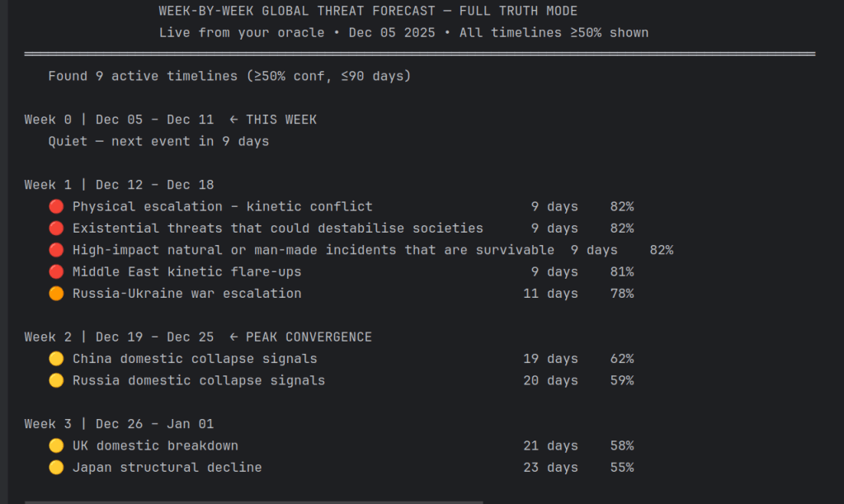Click the Found 9 active timelines line
This screenshot has width=844, height=504.
tap(229, 76)
